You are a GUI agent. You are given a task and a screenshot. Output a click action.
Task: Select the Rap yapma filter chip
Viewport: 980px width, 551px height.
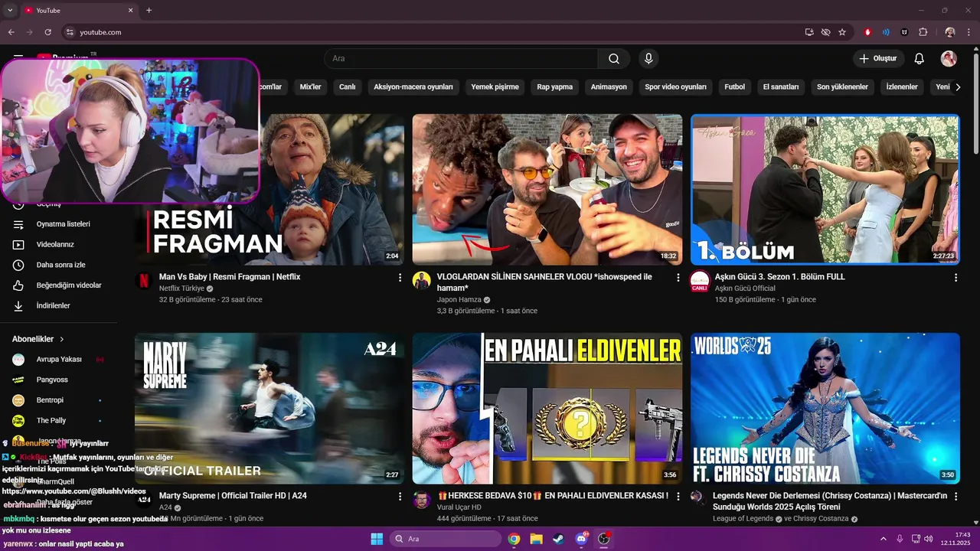(555, 86)
